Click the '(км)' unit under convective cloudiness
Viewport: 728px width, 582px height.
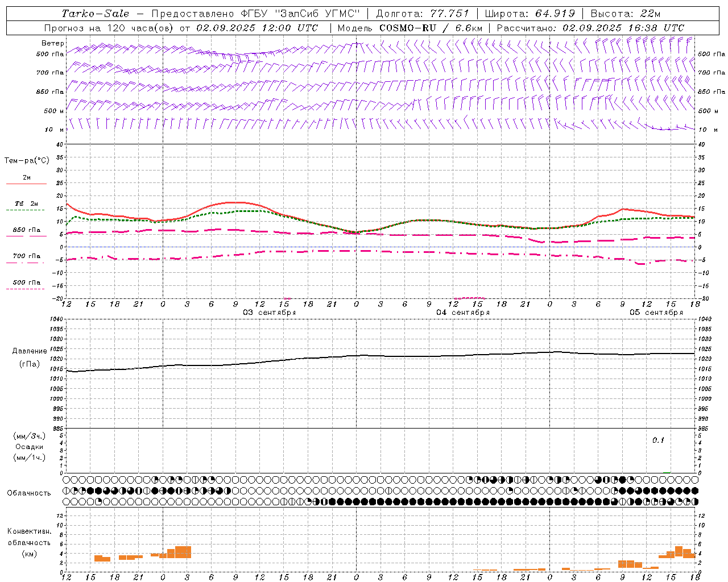click(x=29, y=554)
